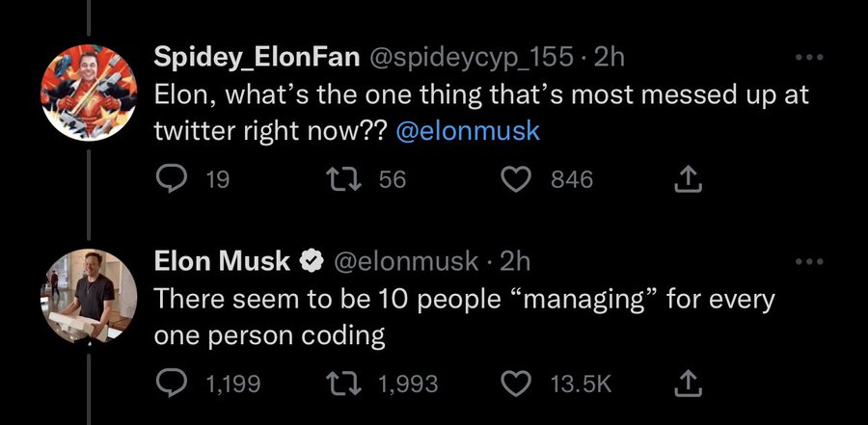Reply to Spidey_ElonFan's tweet with 19 replies

[x=172, y=178]
